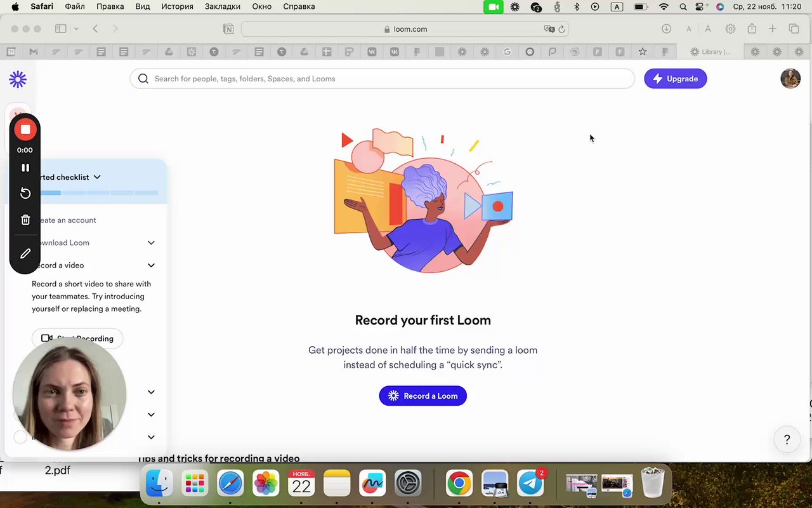Check the last checklist item circle
The image size is (812, 508).
point(20,437)
